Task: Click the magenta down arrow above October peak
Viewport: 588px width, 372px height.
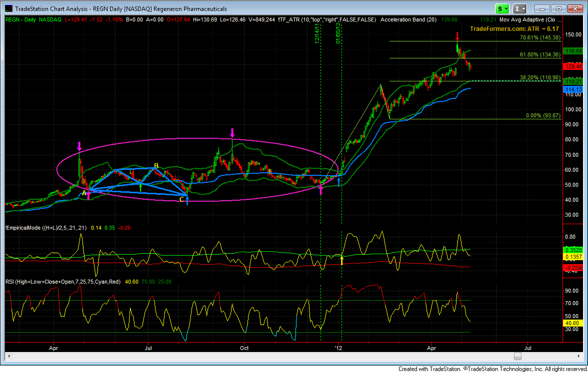Action: point(232,133)
